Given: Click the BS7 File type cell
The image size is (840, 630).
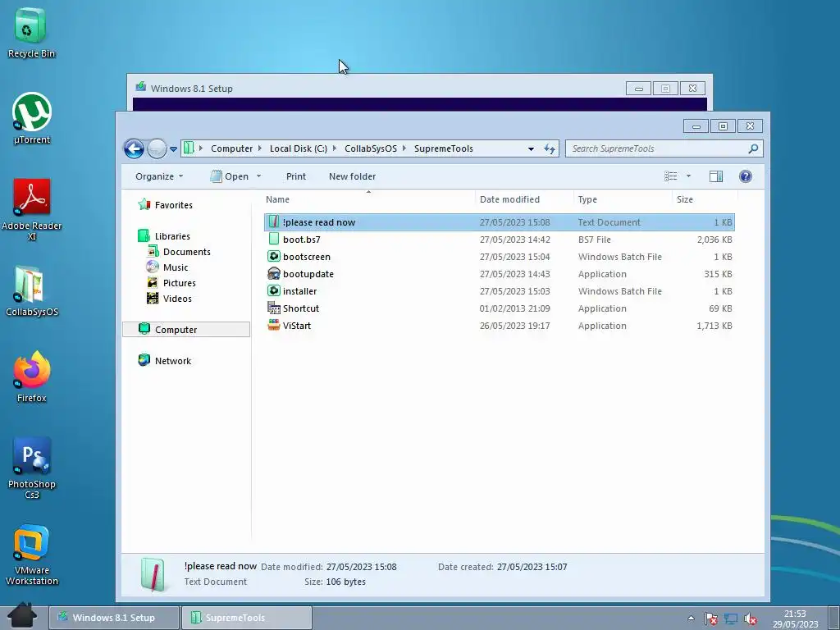Looking at the screenshot, I should 594,240.
